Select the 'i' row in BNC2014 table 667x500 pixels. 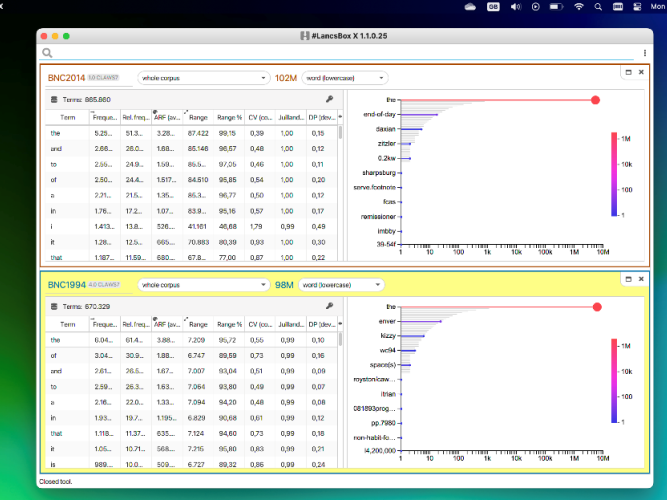(x=191, y=226)
